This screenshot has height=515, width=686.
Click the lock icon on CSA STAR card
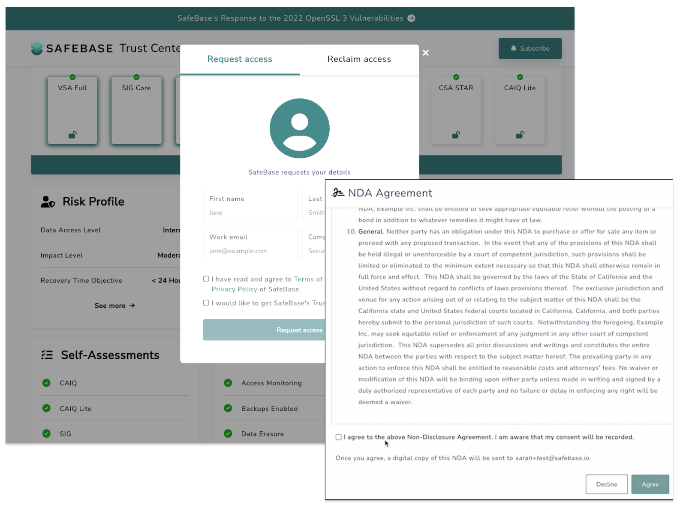coord(456,135)
